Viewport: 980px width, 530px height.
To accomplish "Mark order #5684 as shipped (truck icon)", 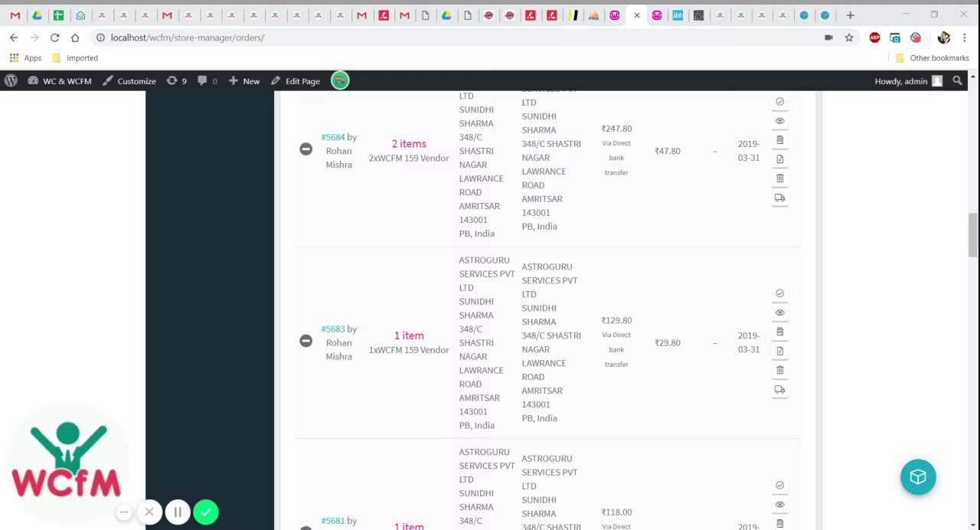I will [x=779, y=198].
